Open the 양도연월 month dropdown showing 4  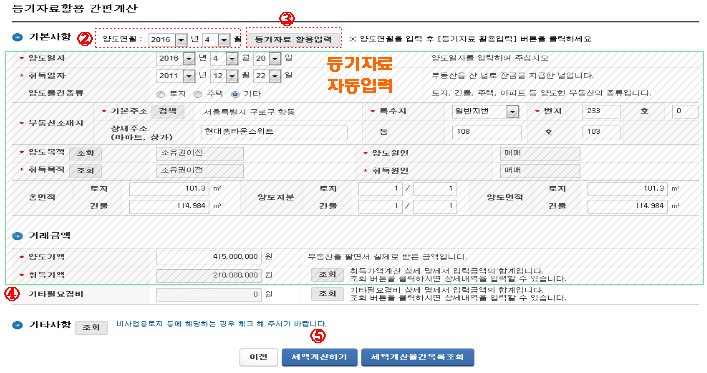[224, 40]
